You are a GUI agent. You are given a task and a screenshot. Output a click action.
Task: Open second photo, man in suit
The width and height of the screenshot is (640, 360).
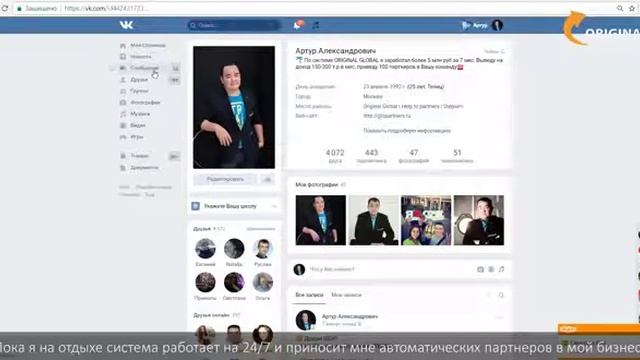point(373,220)
